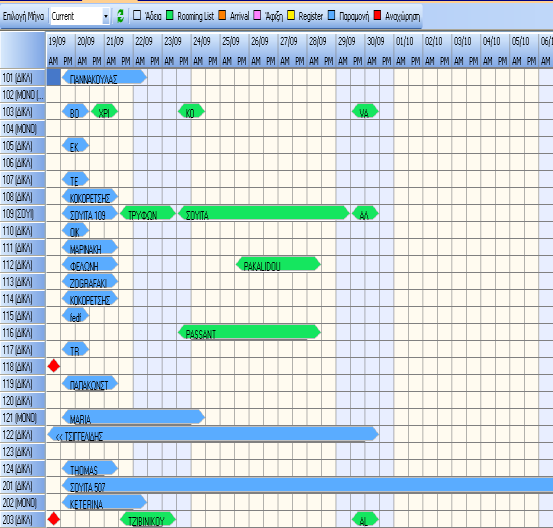Screen dimensions: 553x528
Task: Select the ΣΟΥΙΤΑ 109 blue booking
Action: coord(90,213)
